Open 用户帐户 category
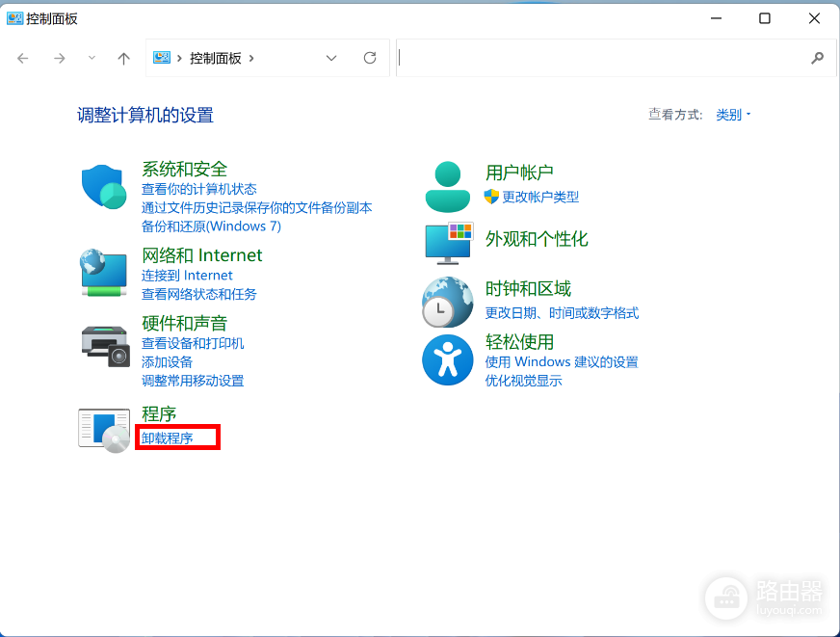The width and height of the screenshot is (840, 637). (519, 173)
